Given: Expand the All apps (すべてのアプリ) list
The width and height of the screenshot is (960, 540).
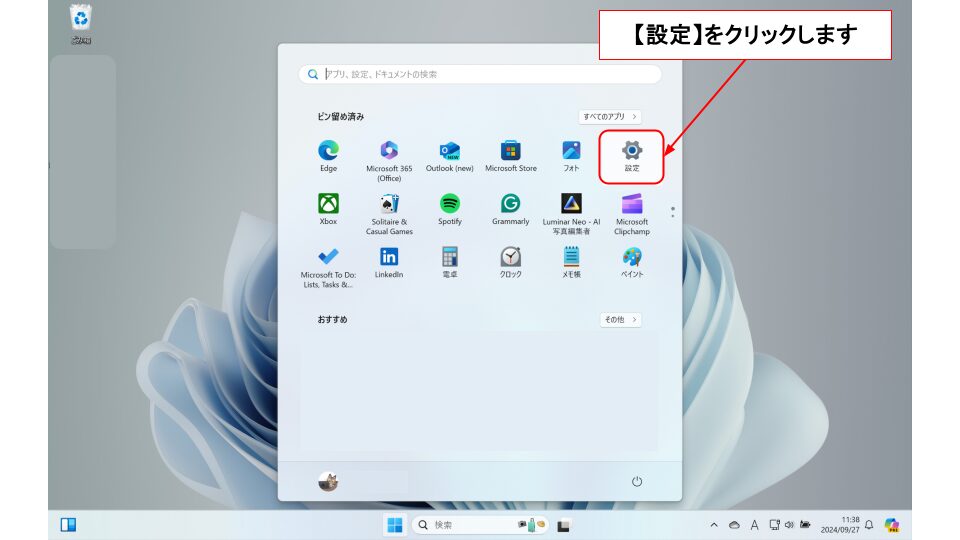Looking at the screenshot, I should tap(610, 117).
